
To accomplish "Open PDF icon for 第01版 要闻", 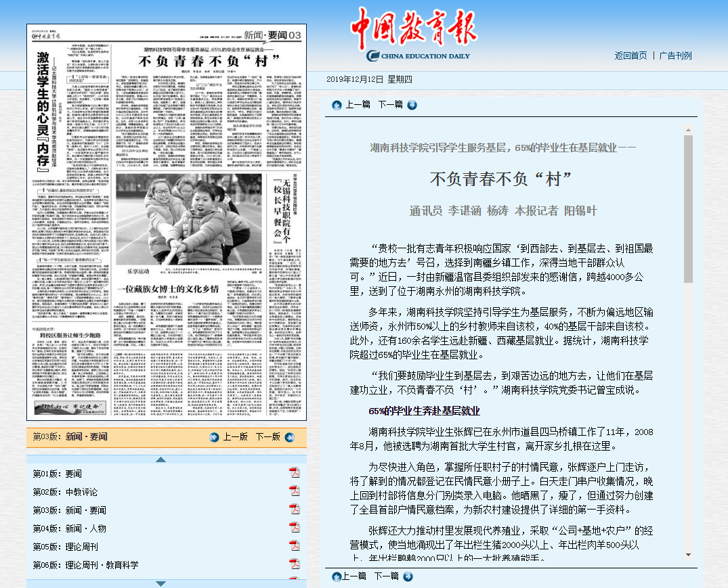I will coord(295,473).
